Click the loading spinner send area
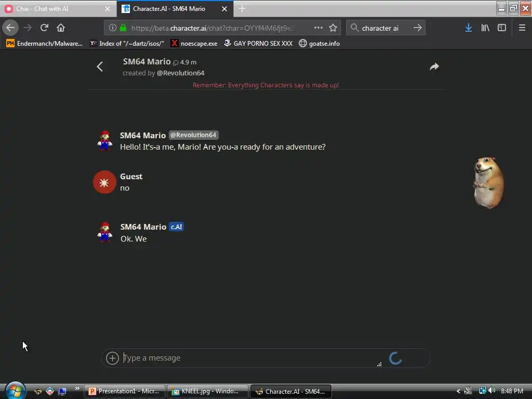The height and width of the screenshot is (399, 532). click(x=395, y=358)
